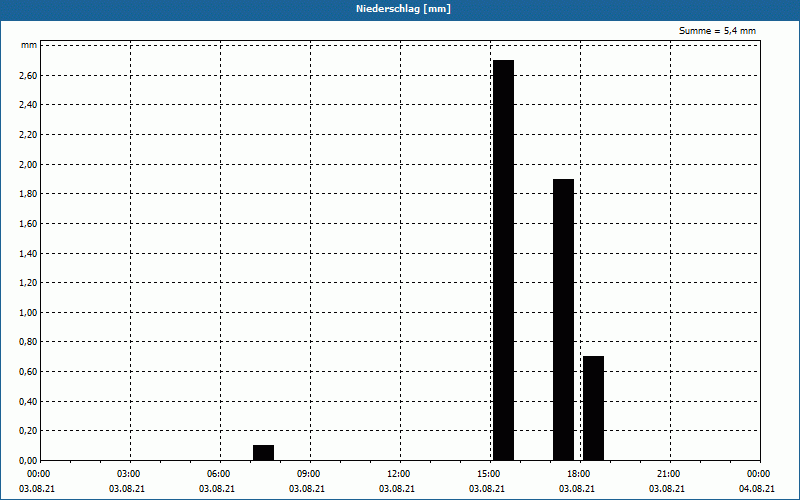Click the 21:00 time label
800x500 pixels.
(668, 474)
